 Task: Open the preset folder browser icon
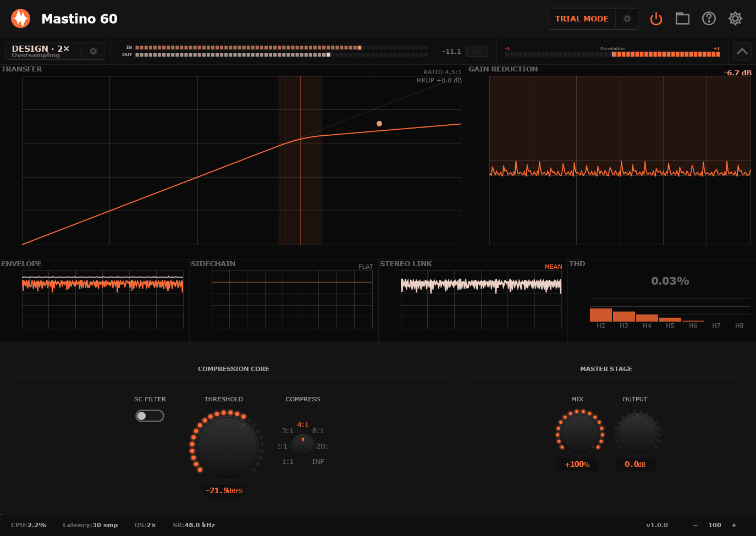click(x=682, y=19)
